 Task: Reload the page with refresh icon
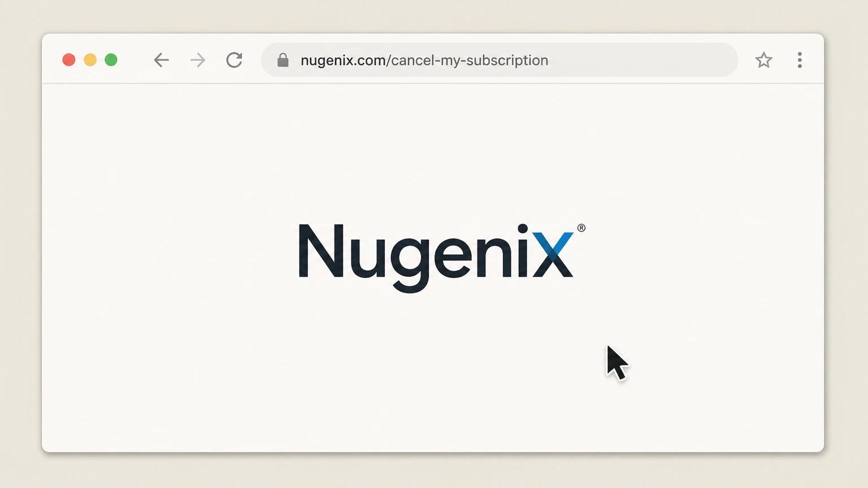coord(235,60)
